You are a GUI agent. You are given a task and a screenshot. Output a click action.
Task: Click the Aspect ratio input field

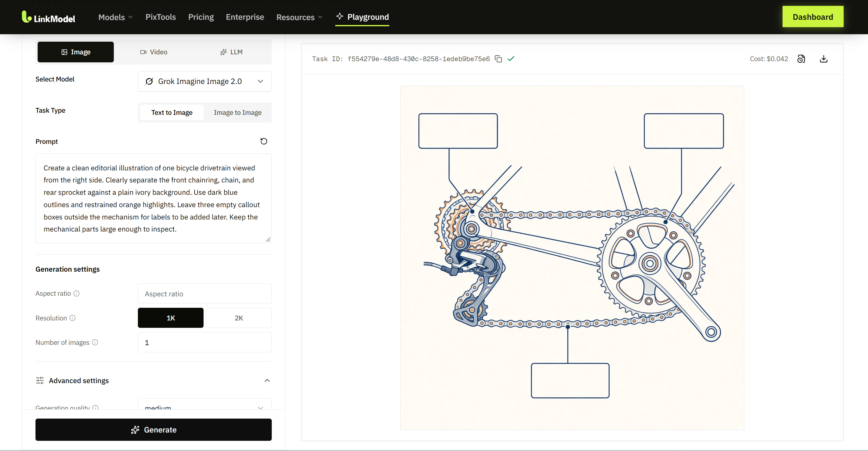pos(205,294)
